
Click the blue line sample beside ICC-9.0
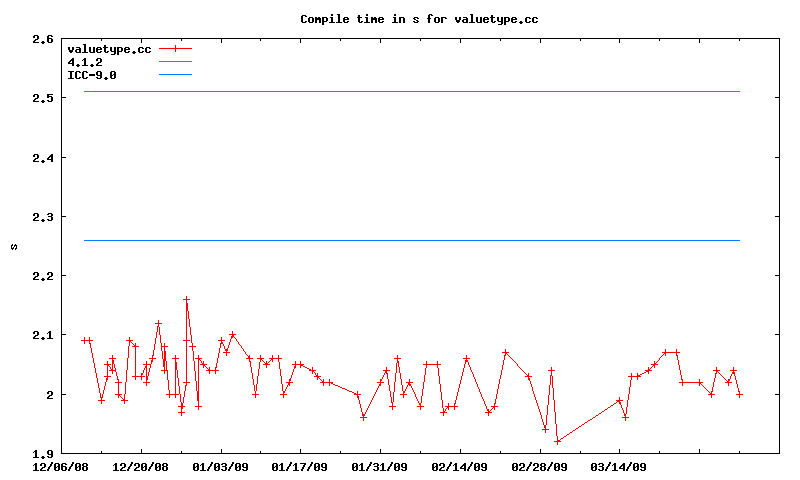click(x=174, y=75)
